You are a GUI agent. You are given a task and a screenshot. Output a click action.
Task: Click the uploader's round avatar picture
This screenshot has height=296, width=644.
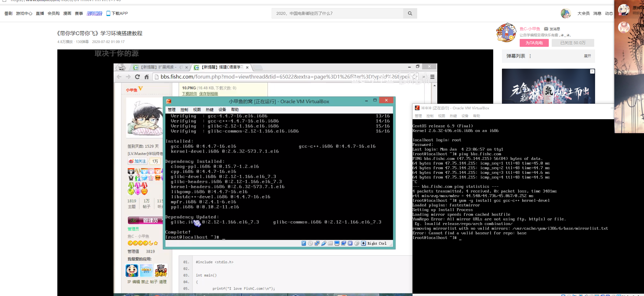(x=507, y=33)
